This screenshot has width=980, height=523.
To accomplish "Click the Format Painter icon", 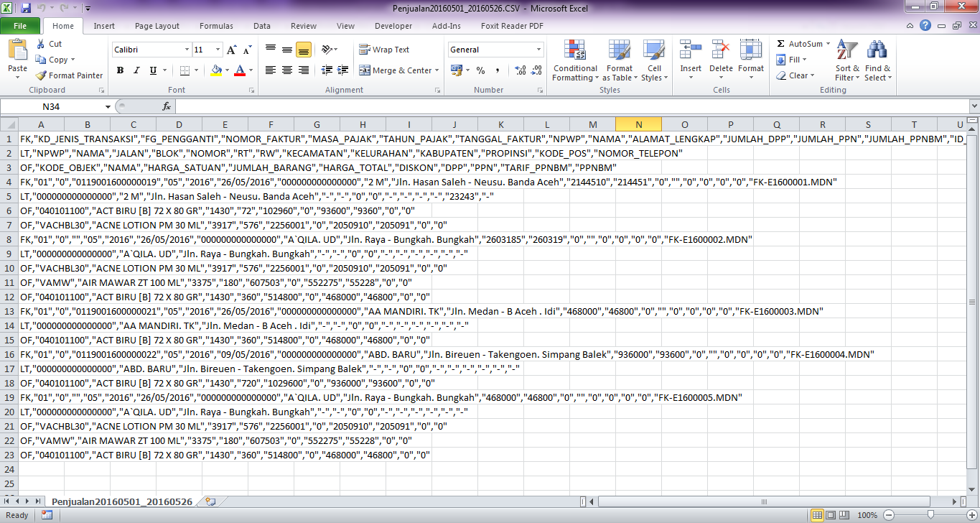I will click(42, 75).
